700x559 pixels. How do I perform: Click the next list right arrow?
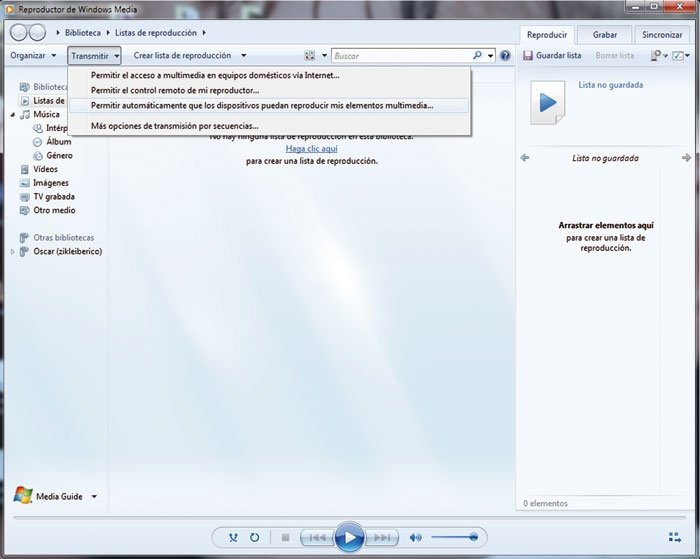point(686,158)
